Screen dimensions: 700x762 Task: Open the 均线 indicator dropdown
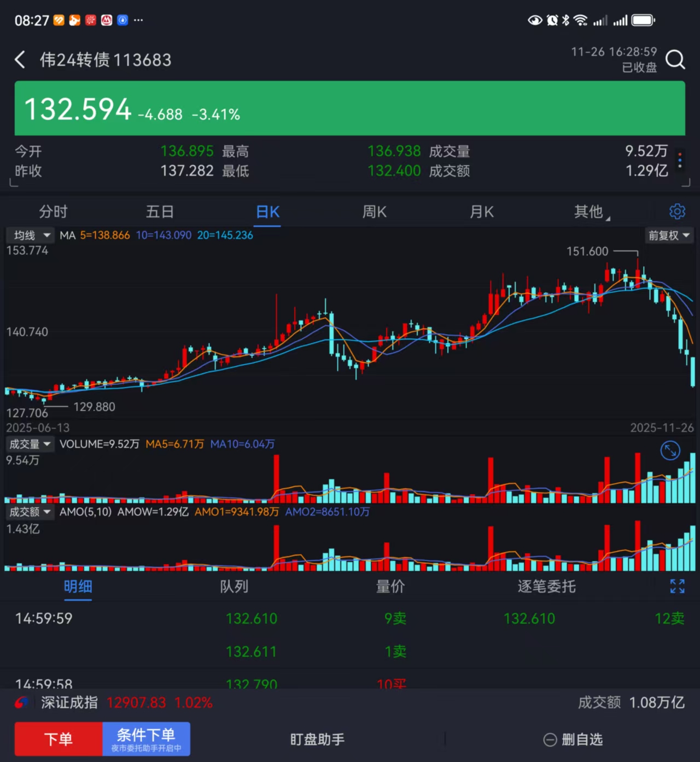(30, 236)
